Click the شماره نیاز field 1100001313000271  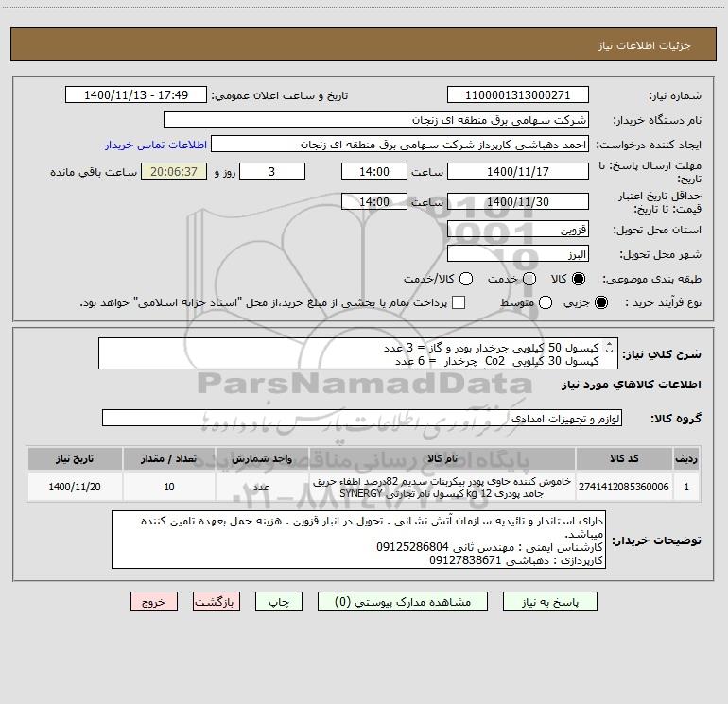pos(518,95)
